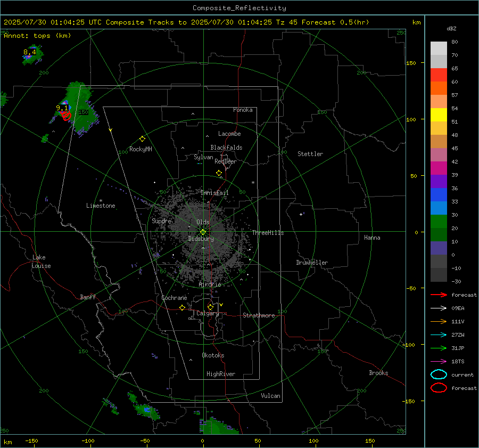Select the 8.4 storm tops annotation
The height and width of the screenshot is (448, 479).
click(30, 52)
